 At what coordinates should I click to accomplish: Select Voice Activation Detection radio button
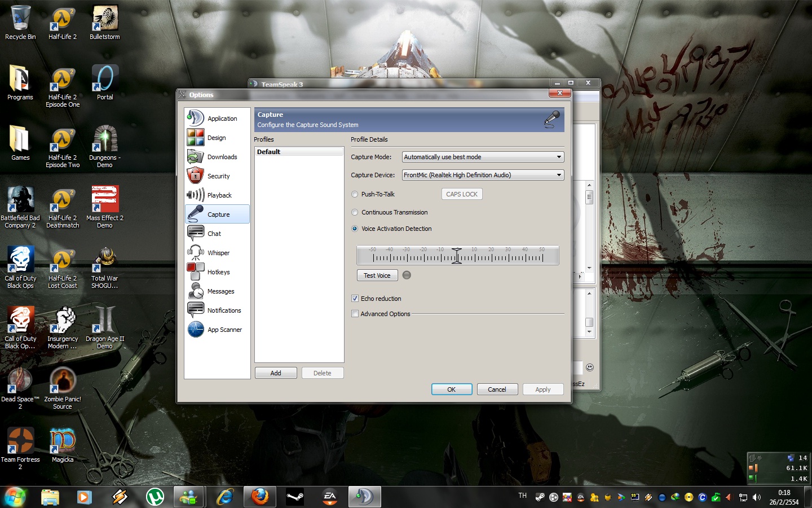tap(355, 229)
